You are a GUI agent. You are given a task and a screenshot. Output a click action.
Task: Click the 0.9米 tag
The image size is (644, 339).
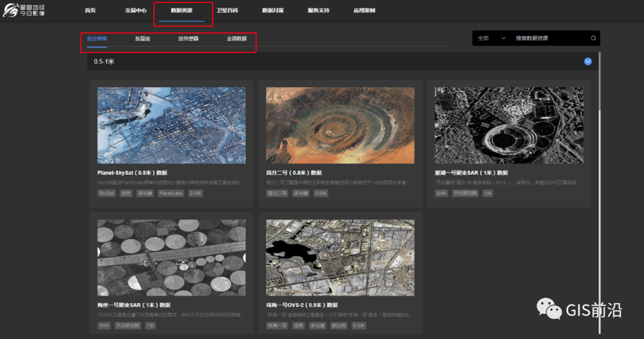click(358, 325)
